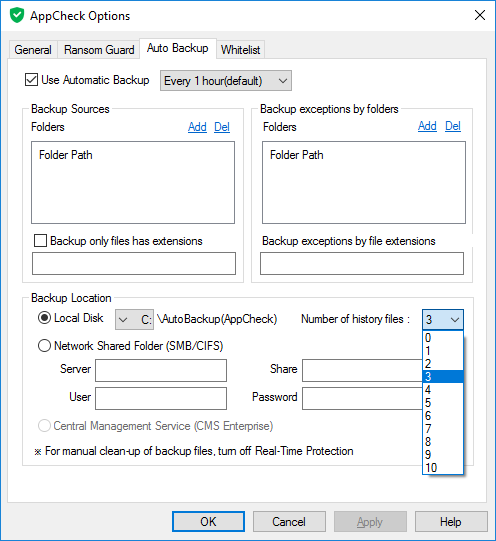The image size is (496, 541).
Task: Click Del link under Backup exceptions
Action: [453, 126]
